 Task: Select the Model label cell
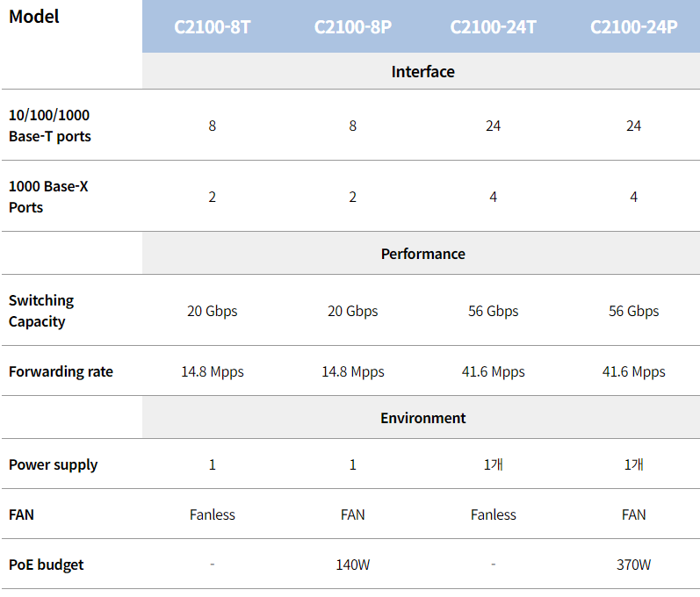click(34, 17)
